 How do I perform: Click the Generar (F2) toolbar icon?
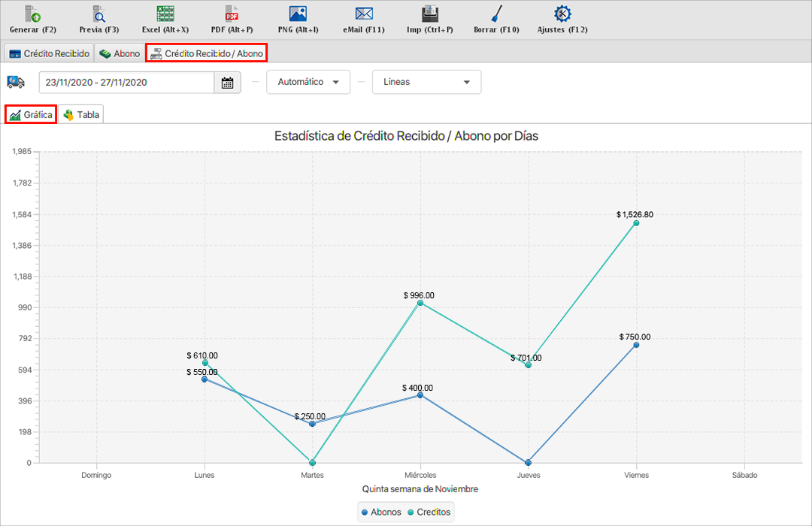[33, 14]
